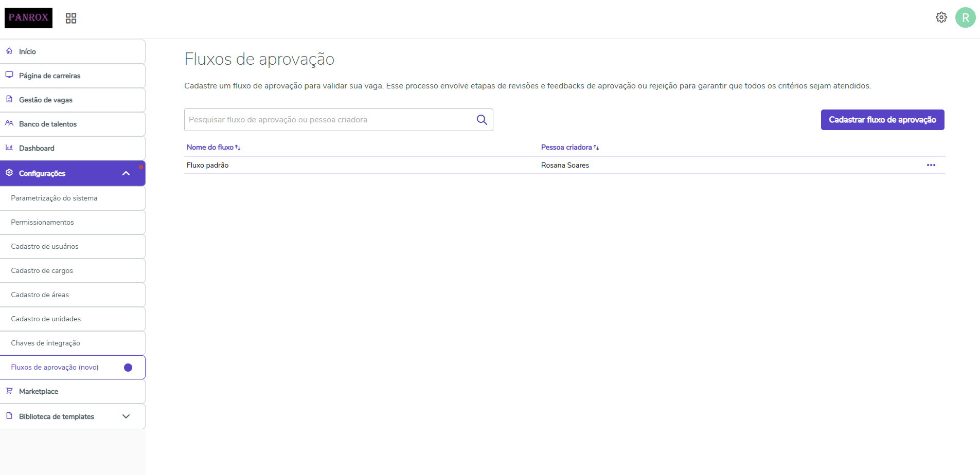The height and width of the screenshot is (475, 980).
Task: Collapse the Configurações section chevron
Action: coord(126,173)
